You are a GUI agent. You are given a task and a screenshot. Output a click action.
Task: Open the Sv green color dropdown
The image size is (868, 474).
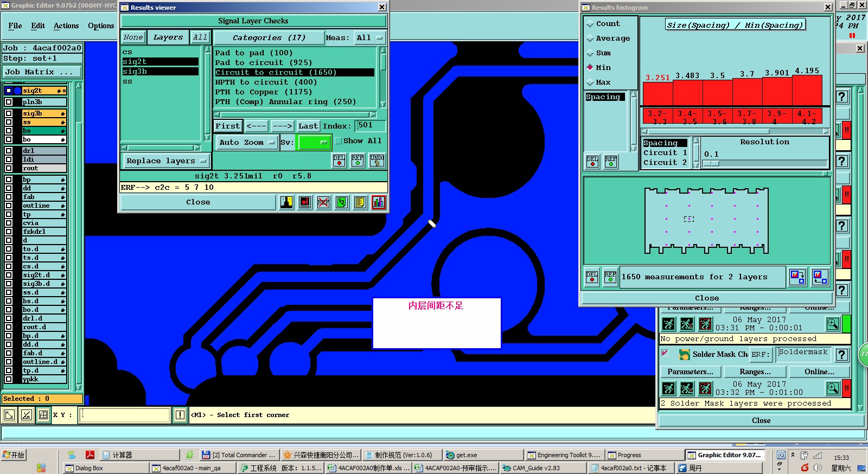tap(315, 143)
